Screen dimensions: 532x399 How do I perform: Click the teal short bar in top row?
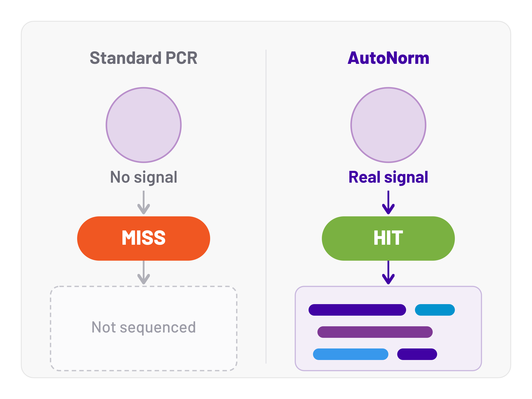[435, 310]
